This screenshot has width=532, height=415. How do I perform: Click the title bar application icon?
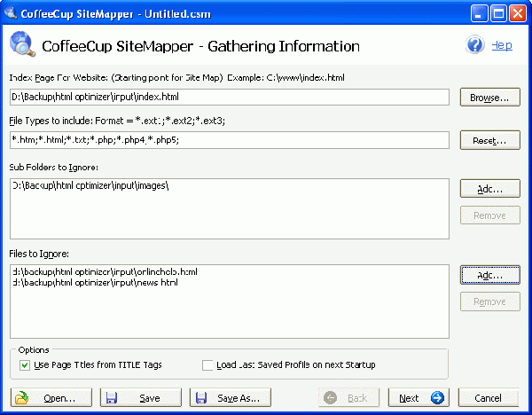pyautogui.click(x=10, y=13)
